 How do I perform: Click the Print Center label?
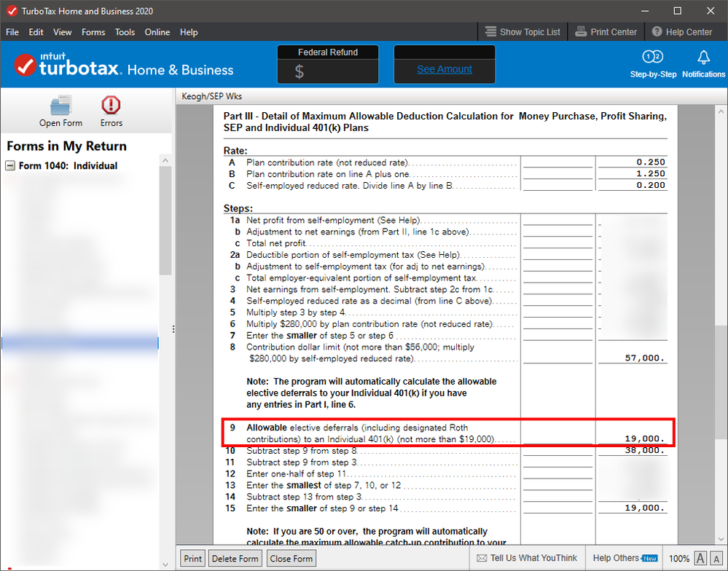click(x=614, y=32)
